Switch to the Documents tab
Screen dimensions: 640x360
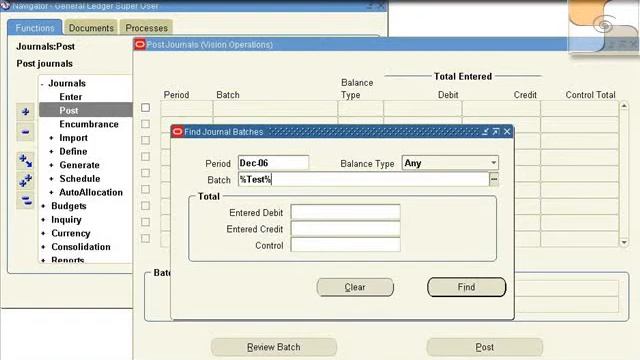point(91,28)
